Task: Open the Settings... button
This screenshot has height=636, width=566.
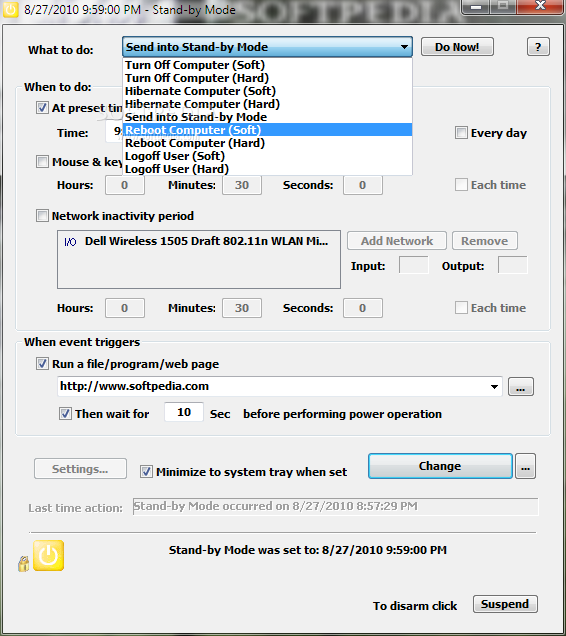Action: coord(80,469)
